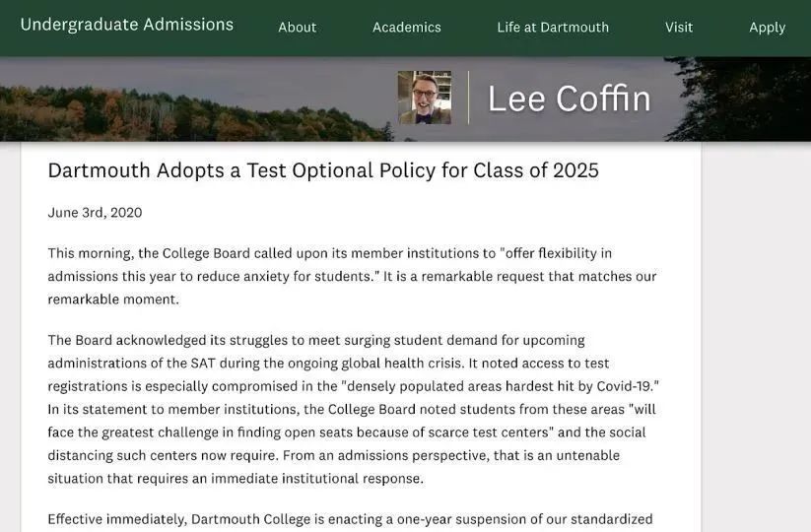This screenshot has width=811, height=532.
Task: Open the Visit menu item
Action: tap(679, 28)
